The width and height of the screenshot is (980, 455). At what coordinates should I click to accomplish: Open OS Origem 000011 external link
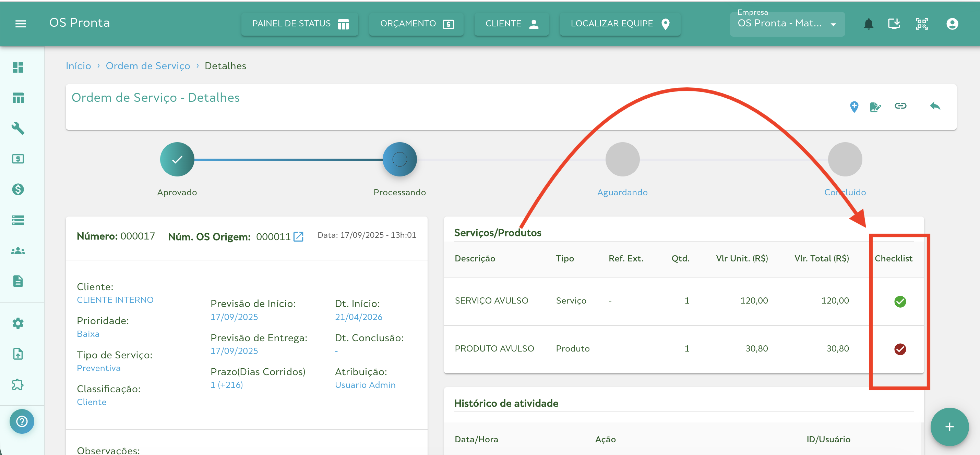(299, 237)
